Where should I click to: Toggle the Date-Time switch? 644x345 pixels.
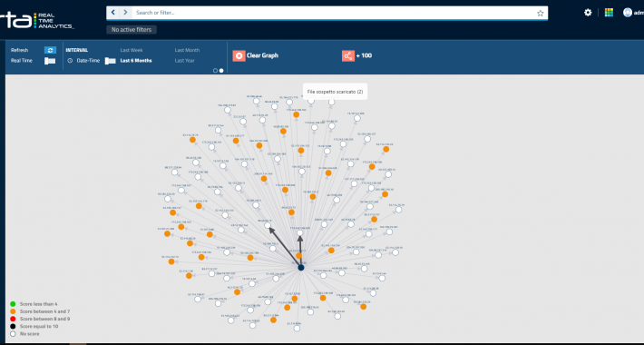[110, 61]
